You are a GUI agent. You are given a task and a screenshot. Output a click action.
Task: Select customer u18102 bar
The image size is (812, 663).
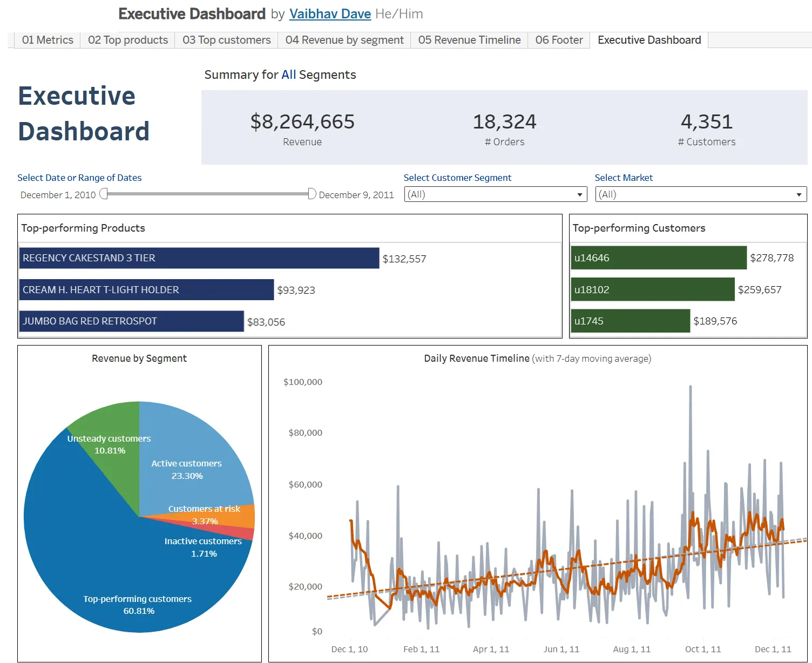(x=653, y=289)
